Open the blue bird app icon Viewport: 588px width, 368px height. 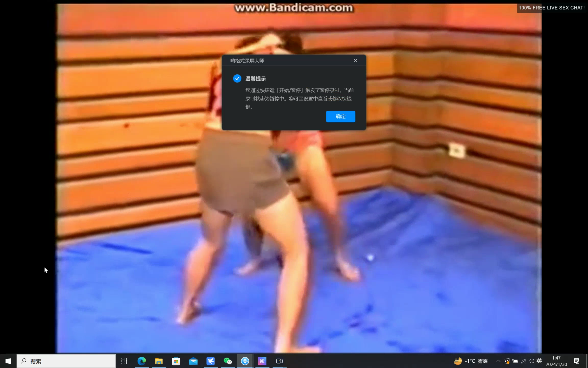pos(211,361)
